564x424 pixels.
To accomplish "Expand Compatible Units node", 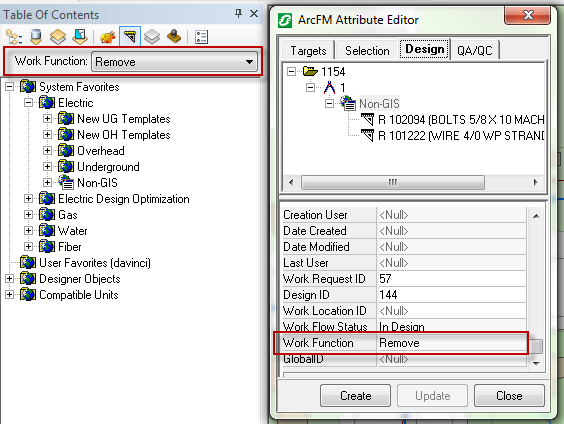I will [9, 295].
